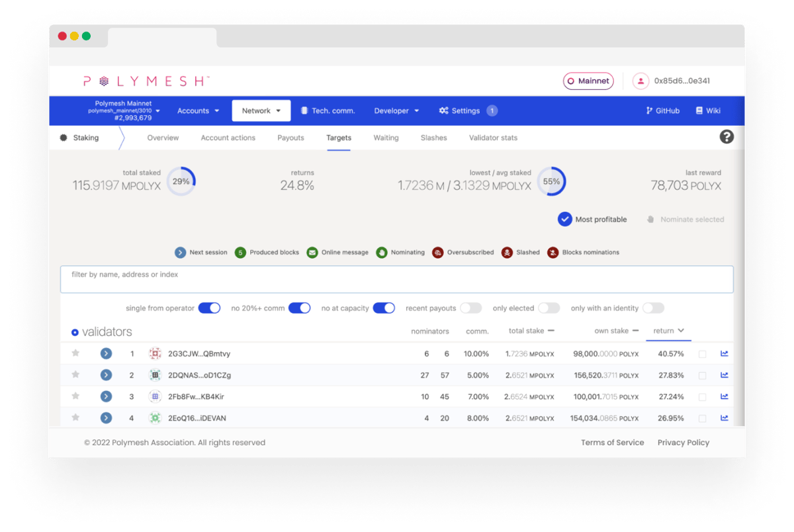Open the Wiki link
794x532 pixels.
[708, 111]
